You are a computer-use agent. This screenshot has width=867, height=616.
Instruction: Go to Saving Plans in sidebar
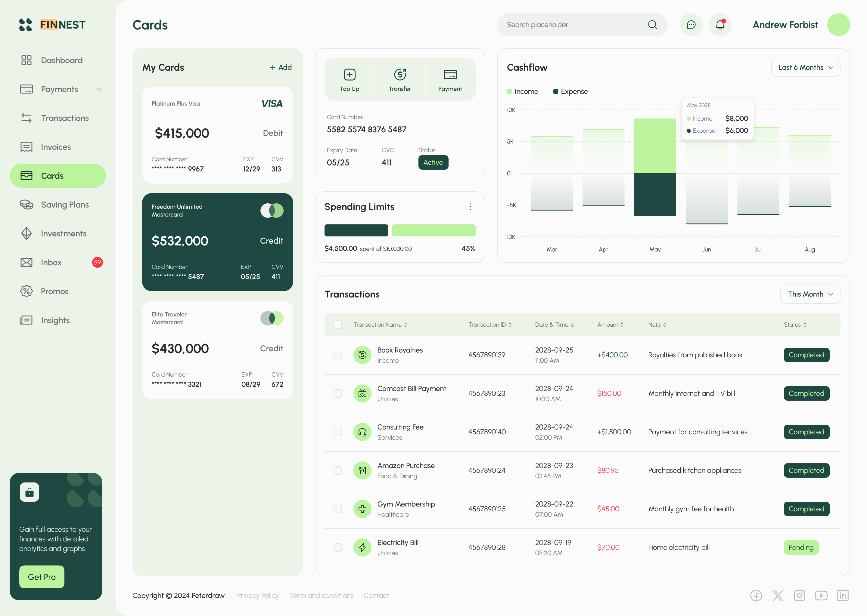(64, 205)
